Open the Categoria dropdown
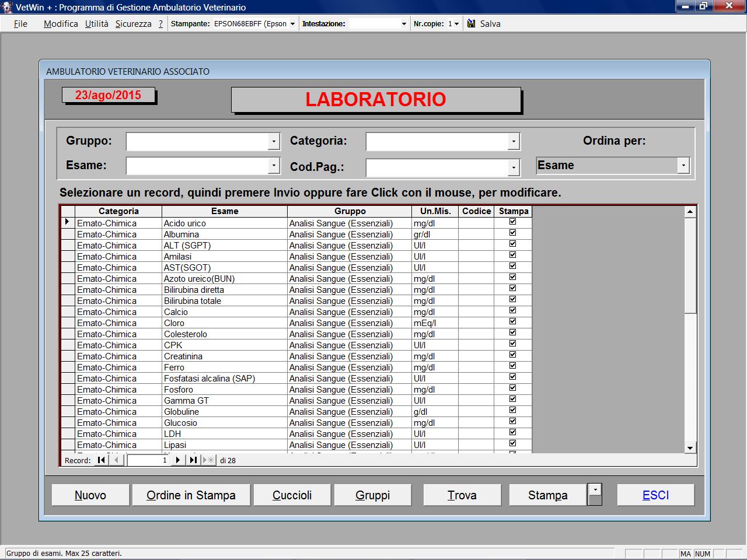The width and height of the screenshot is (747, 560). click(514, 141)
